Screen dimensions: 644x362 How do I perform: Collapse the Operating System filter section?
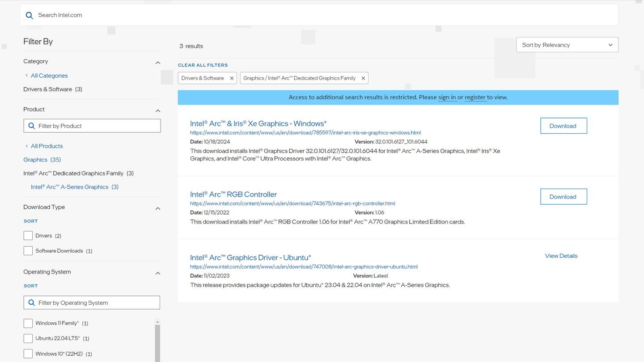coord(158,273)
